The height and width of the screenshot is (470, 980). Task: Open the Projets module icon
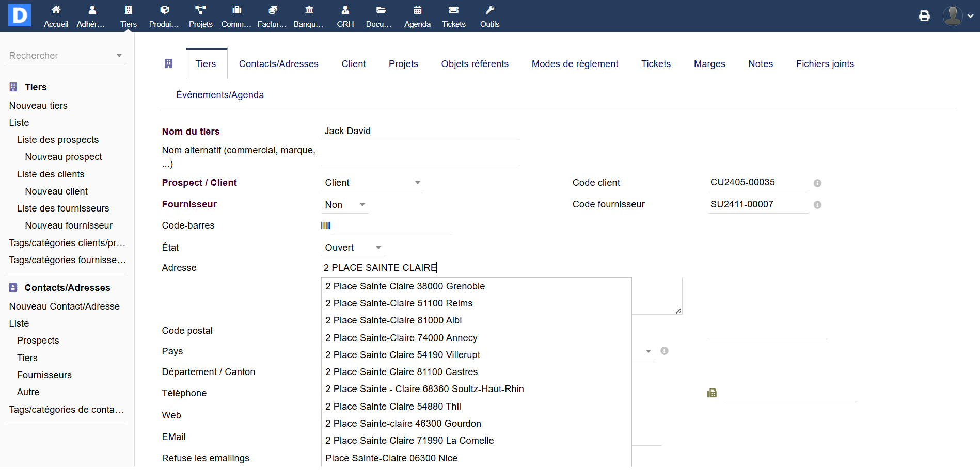tap(200, 10)
